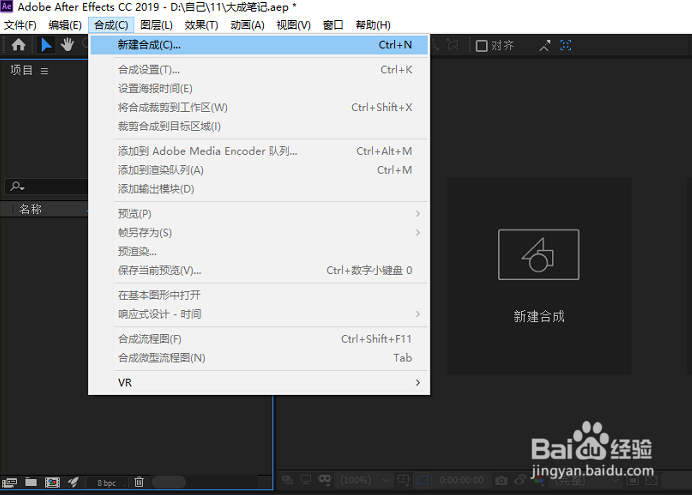Open the 100% magnification dropdown
The image size is (692, 495).
pyautogui.click(x=365, y=480)
